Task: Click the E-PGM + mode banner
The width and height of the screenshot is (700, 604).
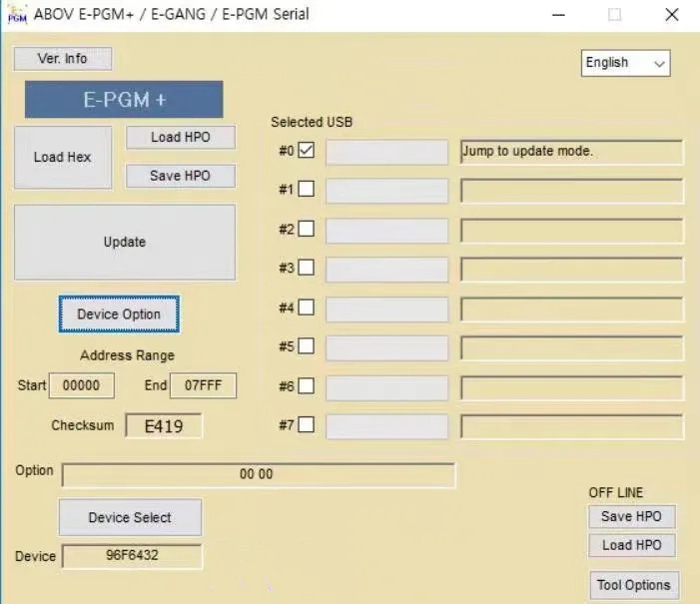Action: tap(124, 99)
